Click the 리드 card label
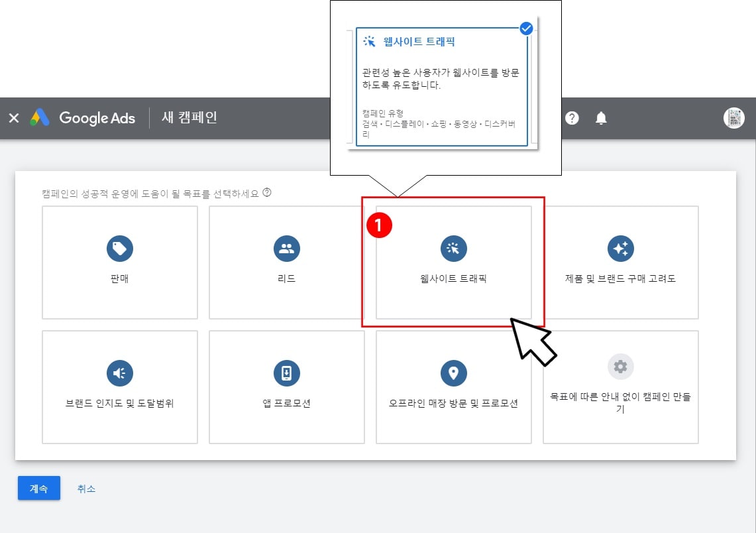The height and width of the screenshot is (533, 756). 286,278
